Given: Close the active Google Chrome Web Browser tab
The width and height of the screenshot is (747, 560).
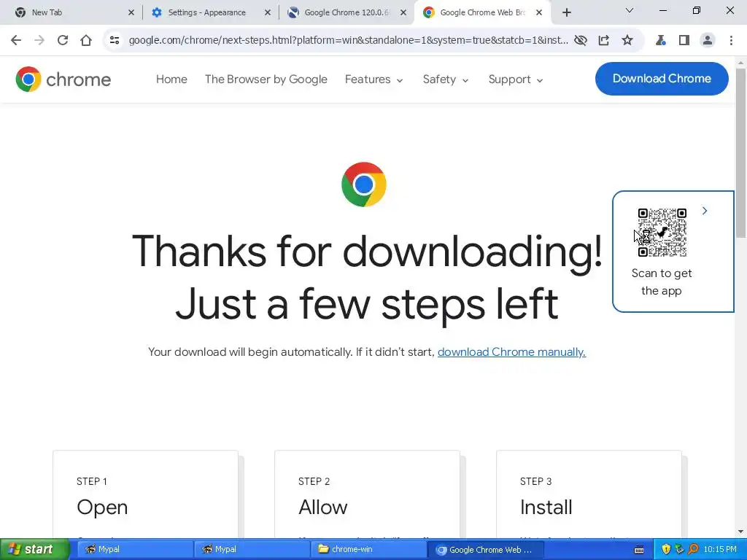Looking at the screenshot, I should tap(539, 13).
